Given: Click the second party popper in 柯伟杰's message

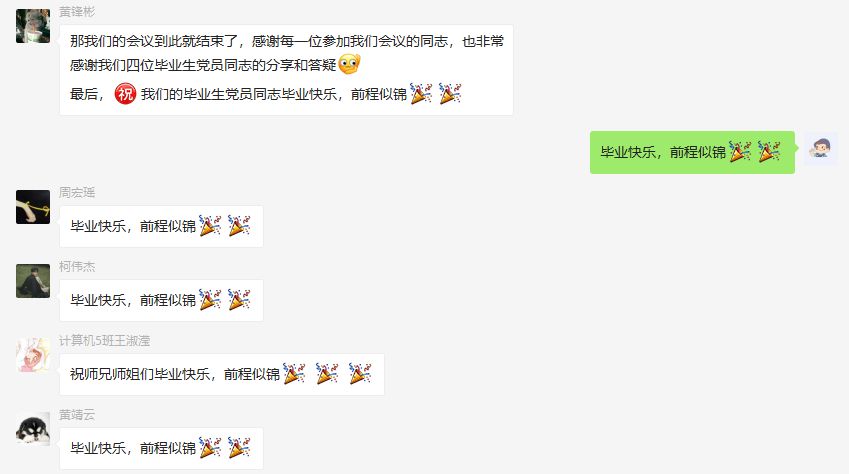Looking at the screenshot, I should tap(239, 300).
